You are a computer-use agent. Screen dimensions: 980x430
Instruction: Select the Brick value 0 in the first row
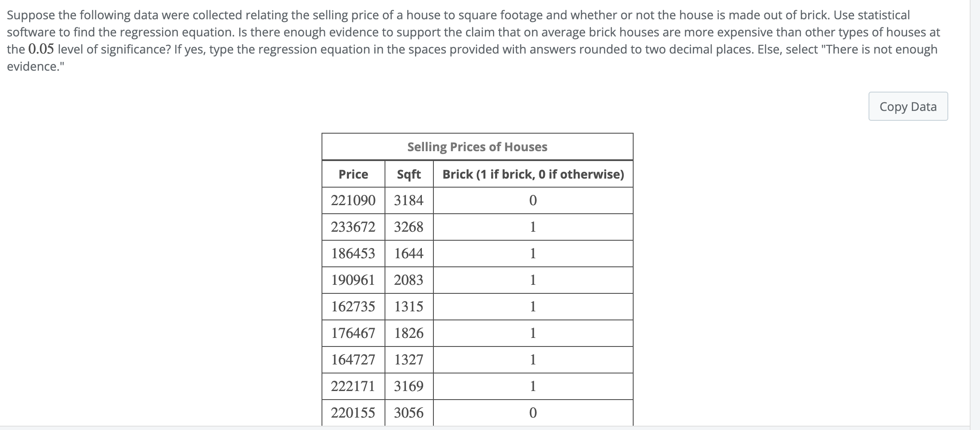click(x=533, y=200)
